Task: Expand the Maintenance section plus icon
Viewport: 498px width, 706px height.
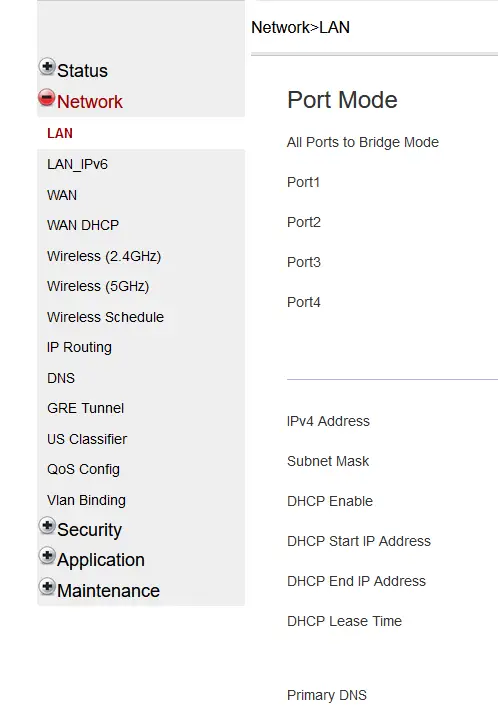Action: pos(47,586)
